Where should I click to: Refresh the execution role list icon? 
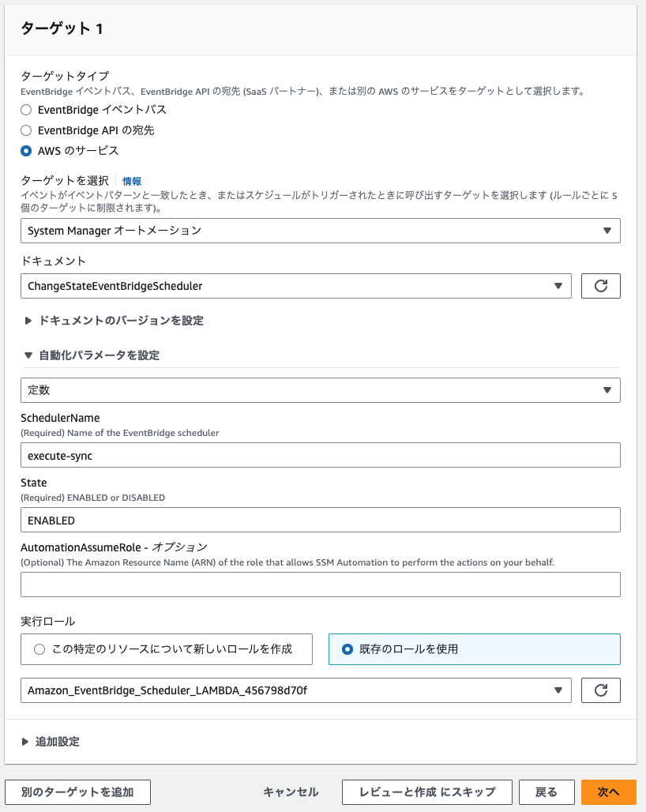click(600, 690)
